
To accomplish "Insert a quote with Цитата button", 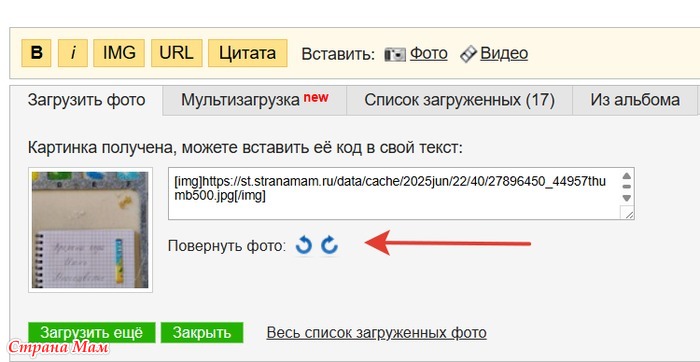I will click(x=247, y=53).
